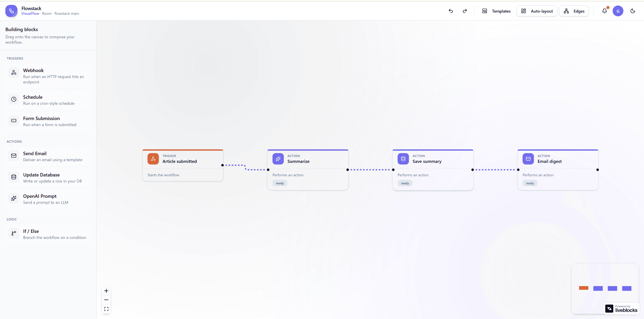Click the Summarize node sparkle icon
The width and height of the screenshot is (644, 319).
pyautogui.click(x=278, y=159)
